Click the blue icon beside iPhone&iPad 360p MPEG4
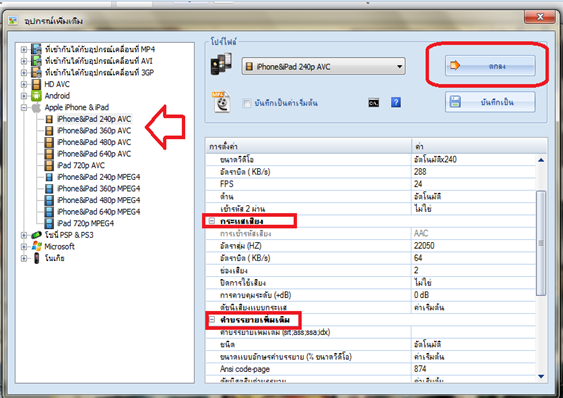This screenshot has height=398, width=563. coord(49,189)
